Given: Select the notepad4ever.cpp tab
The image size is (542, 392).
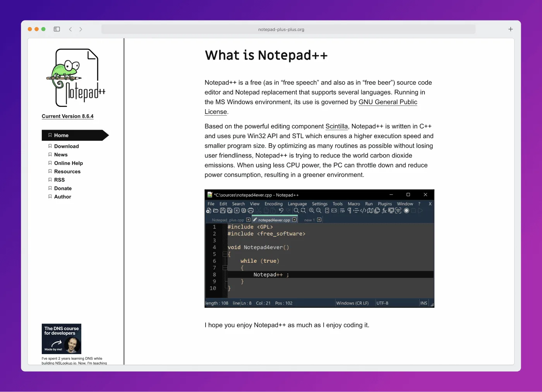Looking at the screenshot, I should coord(274,220).
